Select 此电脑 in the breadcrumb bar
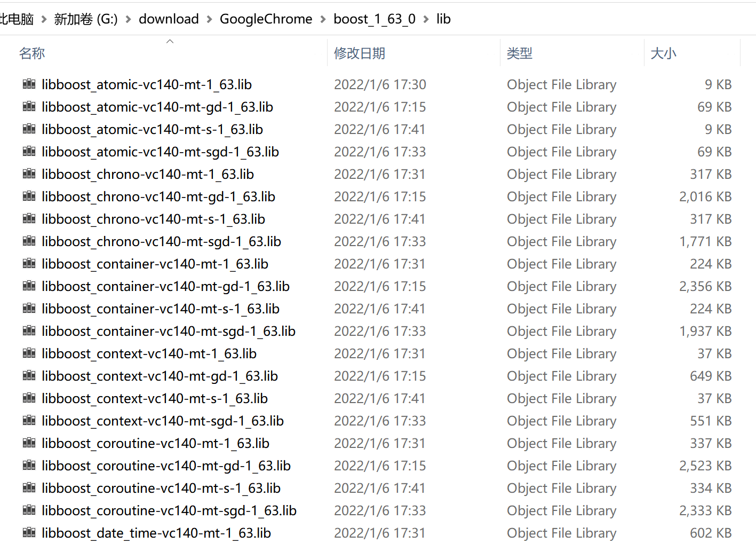The height and width of the screenshot is (559, 756). 16,19
